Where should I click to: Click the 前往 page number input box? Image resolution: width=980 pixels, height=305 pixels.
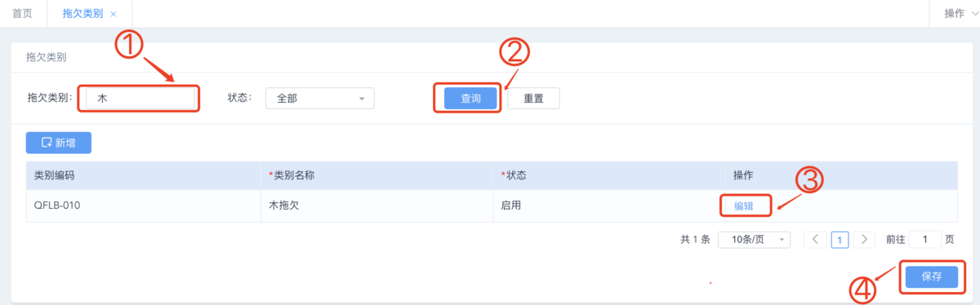[x=924, y=240]
